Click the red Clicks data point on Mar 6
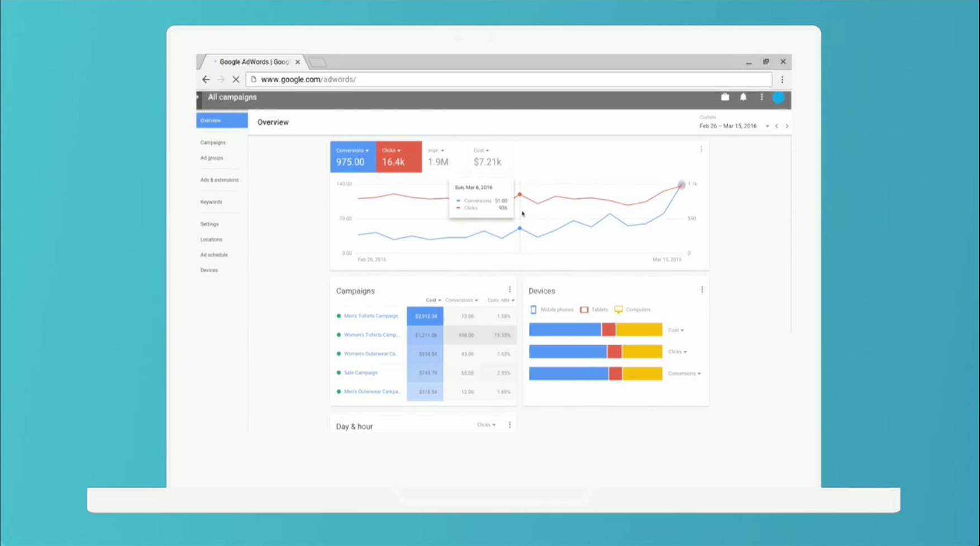Screen dimensions: 980x546 [520, 194]
